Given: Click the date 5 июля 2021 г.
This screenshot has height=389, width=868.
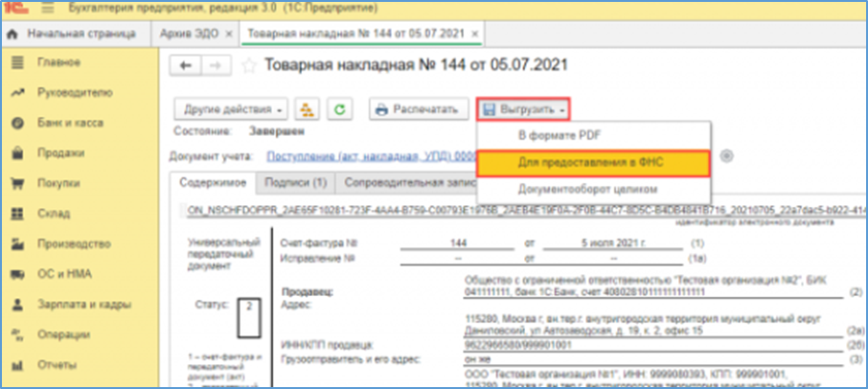Looking at the screenshot, I should (613, 242).
